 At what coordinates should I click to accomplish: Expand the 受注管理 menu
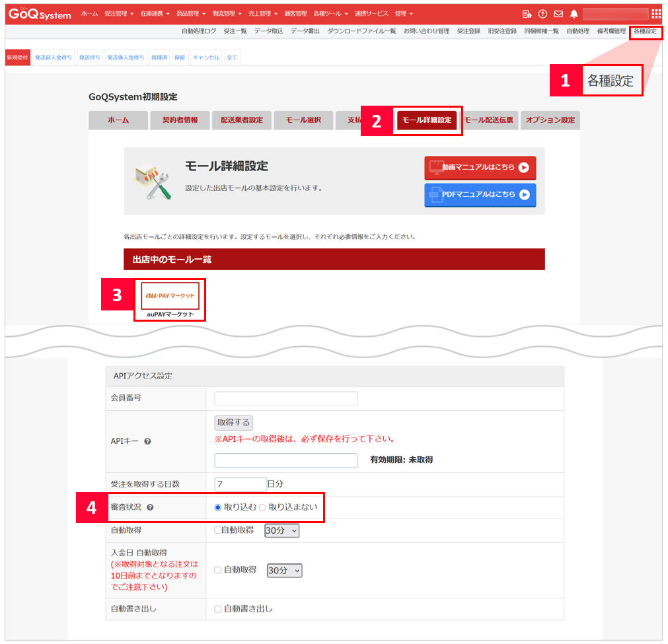click(119, 14)
